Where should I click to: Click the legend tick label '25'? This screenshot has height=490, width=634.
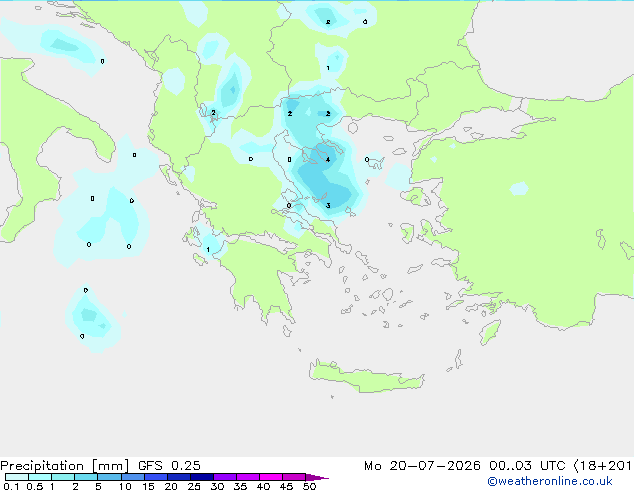point(194,486)
